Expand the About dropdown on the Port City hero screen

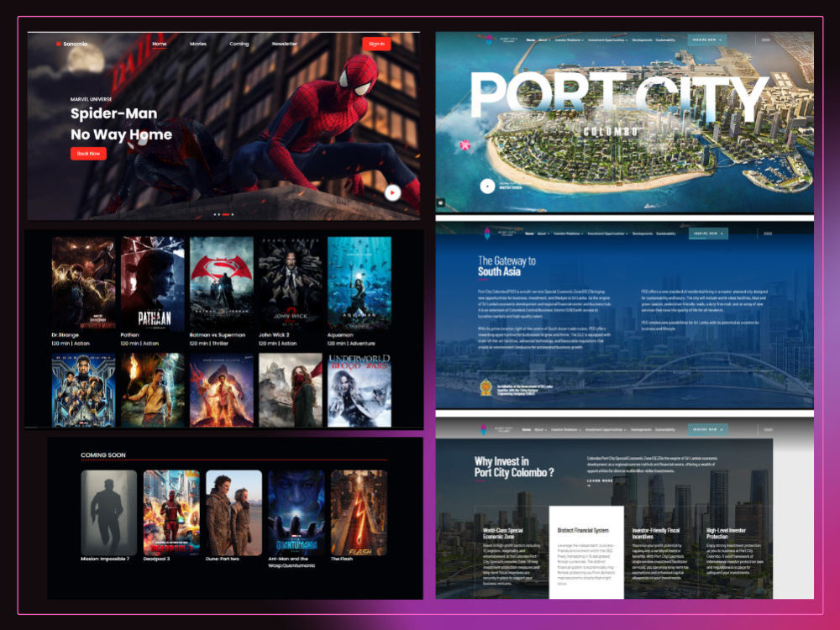click(x=543, y=40)
